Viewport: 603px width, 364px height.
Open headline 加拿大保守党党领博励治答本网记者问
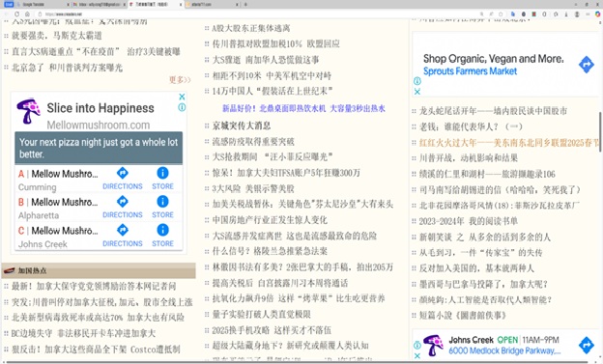click(x=94, y=287)
